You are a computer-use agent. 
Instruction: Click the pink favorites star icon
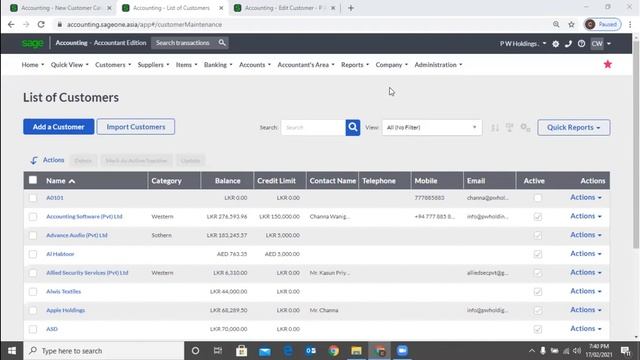coord(608,64)
